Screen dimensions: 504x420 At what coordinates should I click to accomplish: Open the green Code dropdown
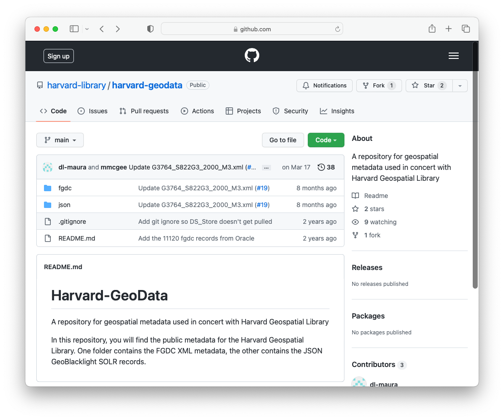(326, 140)
